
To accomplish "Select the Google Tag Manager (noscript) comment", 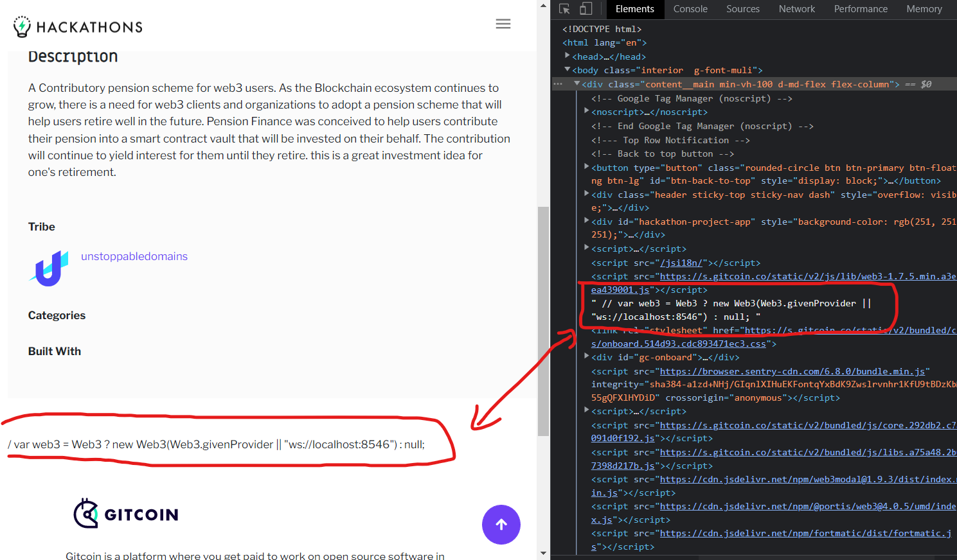I will click(692, 98).
